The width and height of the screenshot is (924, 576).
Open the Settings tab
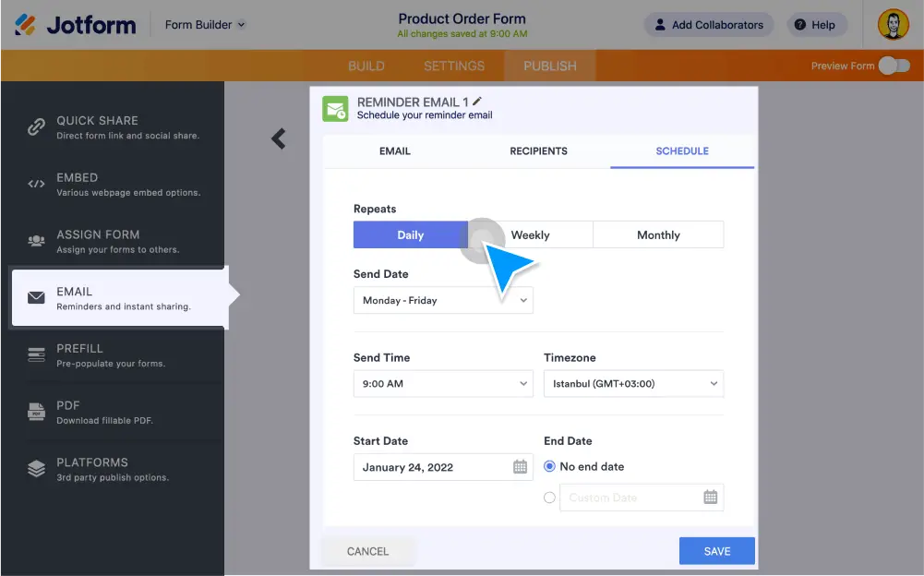[x=454, y=66]
